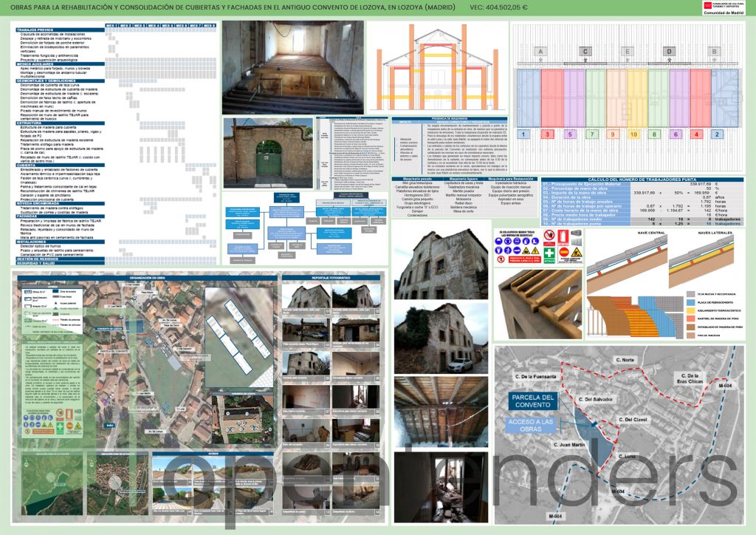Viewport: 756px width, 535px height.
Task: Click the 'Maquinaria pesada' column heading
Action: (x=417, y=179)
